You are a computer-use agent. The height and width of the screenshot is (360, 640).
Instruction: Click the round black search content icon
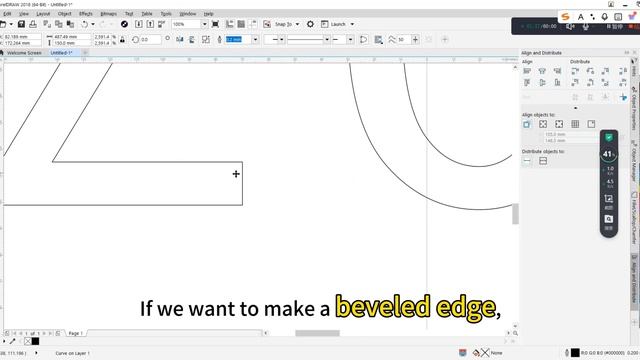point(124,24)
